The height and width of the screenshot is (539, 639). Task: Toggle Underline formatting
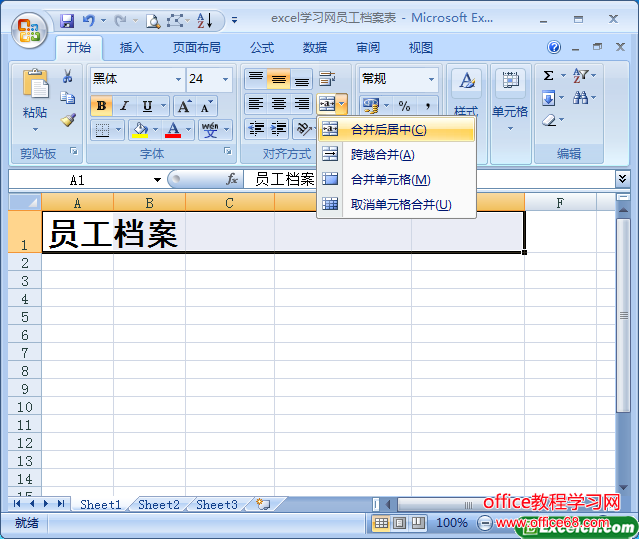point(148,106)
